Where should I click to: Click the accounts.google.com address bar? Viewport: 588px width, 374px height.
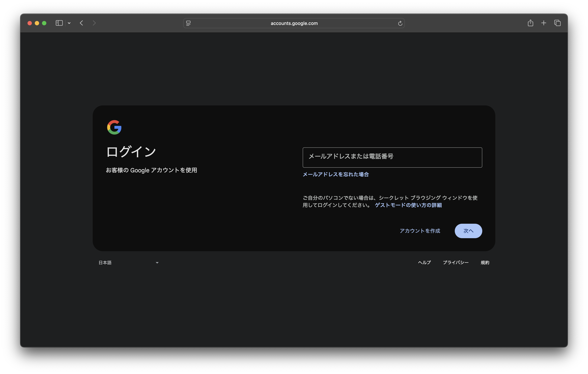click(x=294, y=23)
